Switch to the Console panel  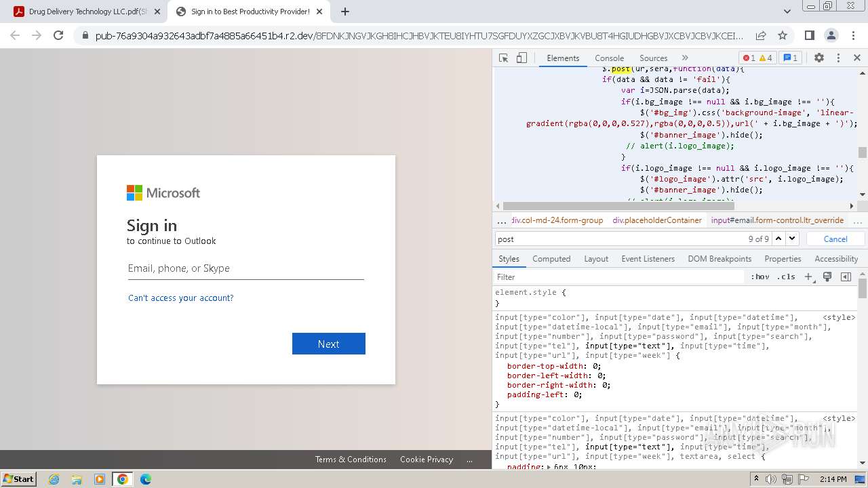(609, 58)
